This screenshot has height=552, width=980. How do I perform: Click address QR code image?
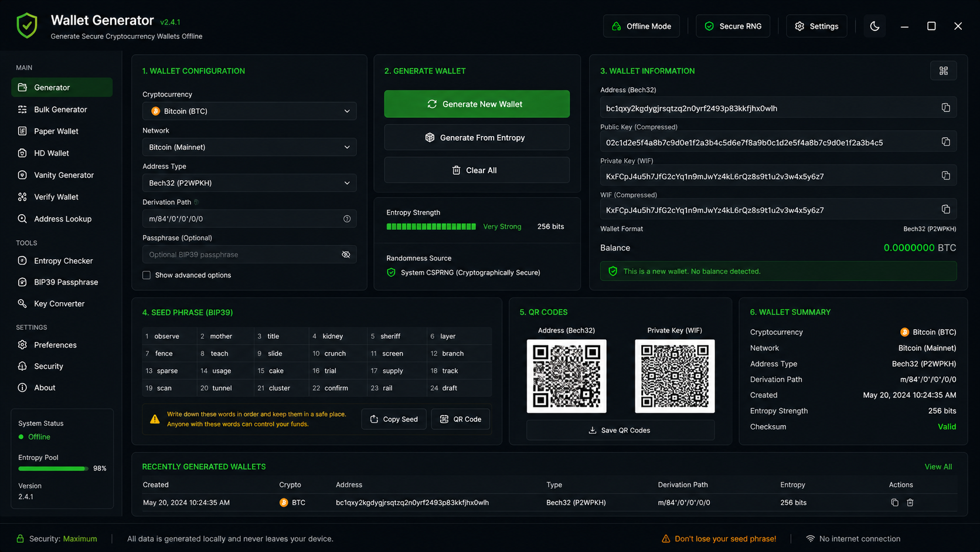[566, 376]
